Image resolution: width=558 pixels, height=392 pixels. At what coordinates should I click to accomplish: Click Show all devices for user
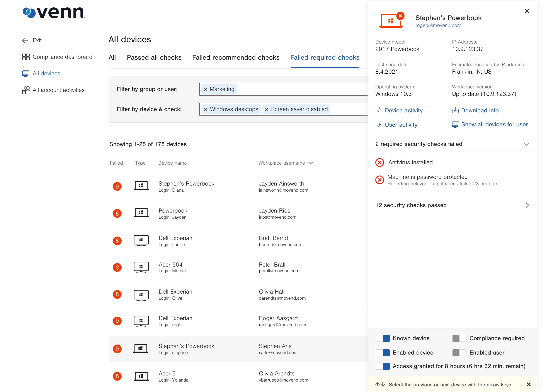click(494, 125)
